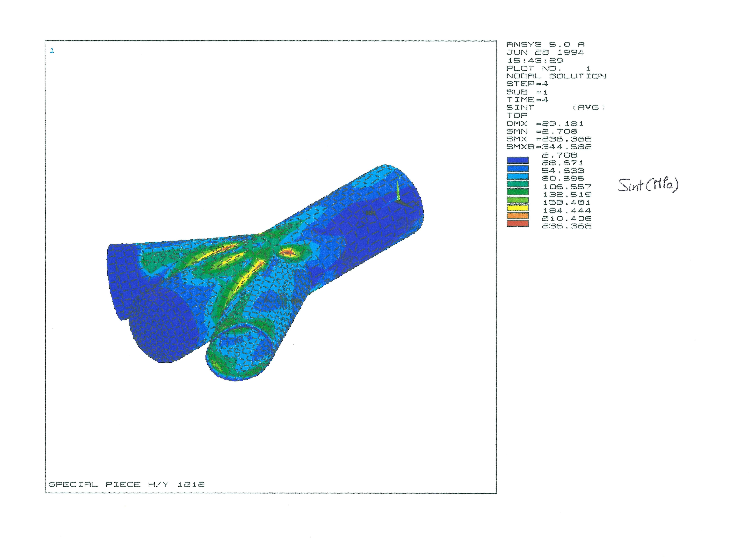
Task: Select the red legend color swatch
Action: tap(517, 224)
